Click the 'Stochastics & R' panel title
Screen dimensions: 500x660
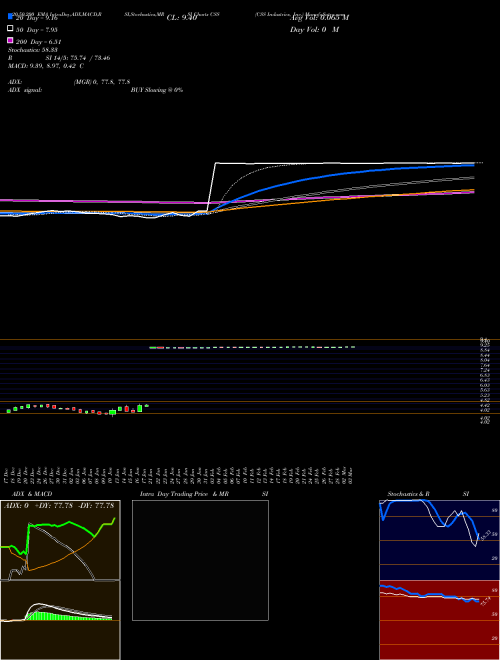(409, 494)
